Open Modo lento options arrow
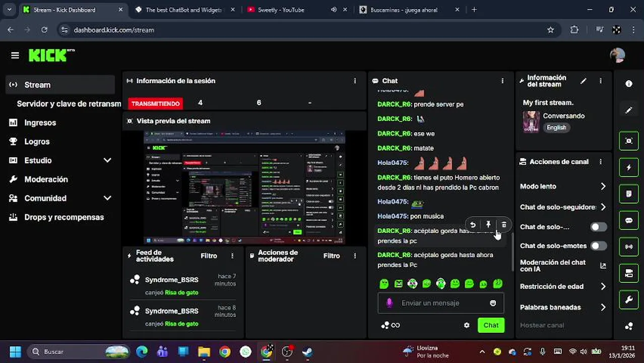The height and width of the screenshot is (363, 644). pyautogui.click(x=603, y=187)
